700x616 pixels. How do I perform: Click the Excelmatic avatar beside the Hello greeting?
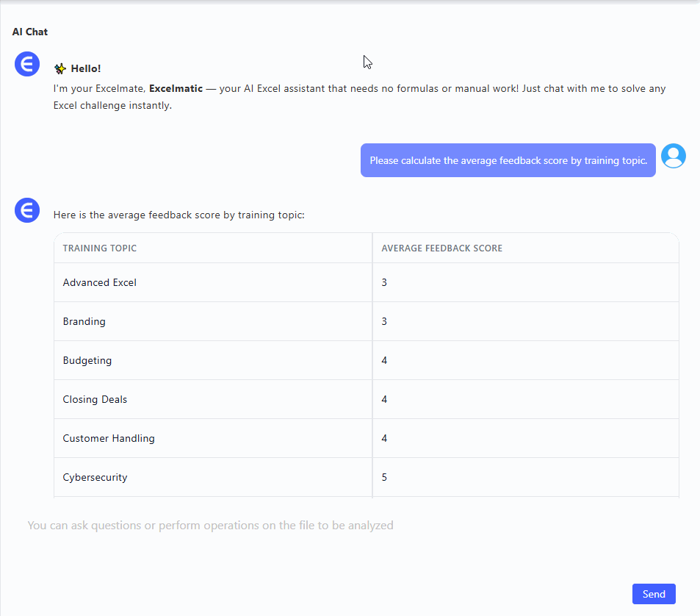tap(27, 64)
